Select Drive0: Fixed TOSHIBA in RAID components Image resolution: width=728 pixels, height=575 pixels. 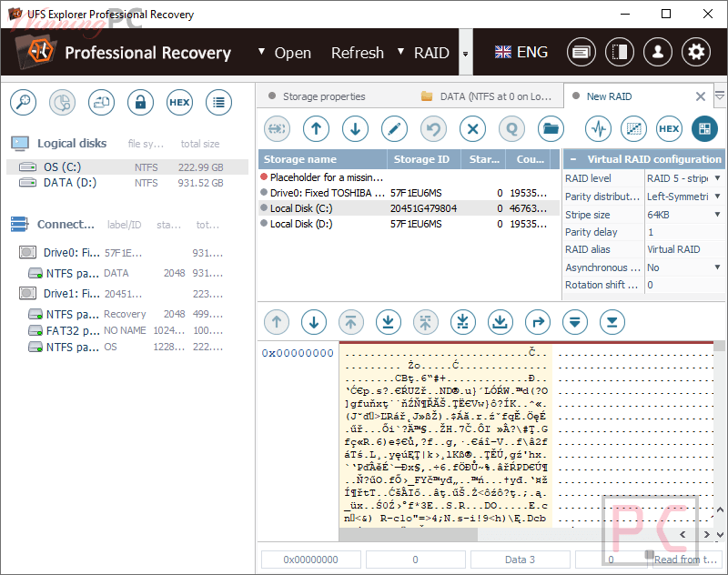(x=409, y=193)
